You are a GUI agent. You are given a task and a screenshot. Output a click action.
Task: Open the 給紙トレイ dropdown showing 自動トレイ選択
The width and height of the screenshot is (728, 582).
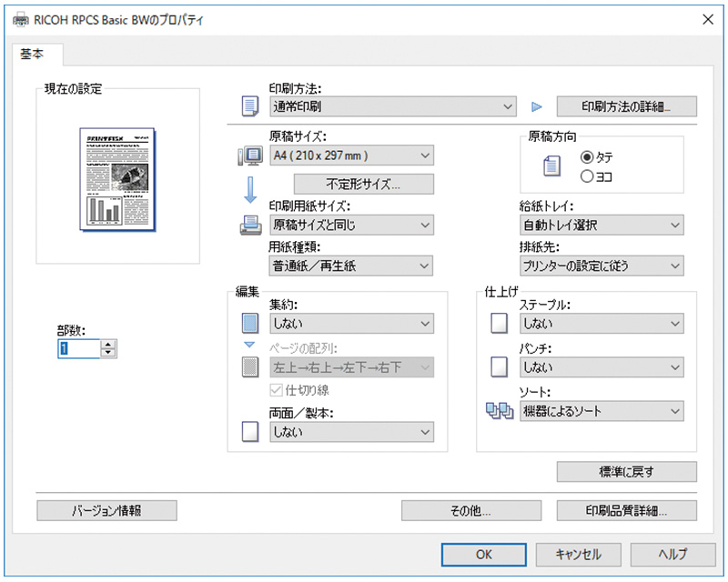pos(602,225)
